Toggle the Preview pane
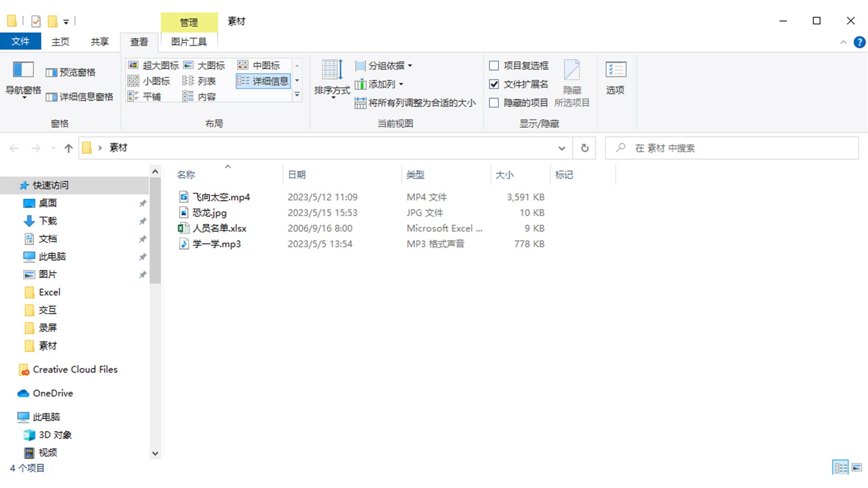868x488 pixels. 71,72
